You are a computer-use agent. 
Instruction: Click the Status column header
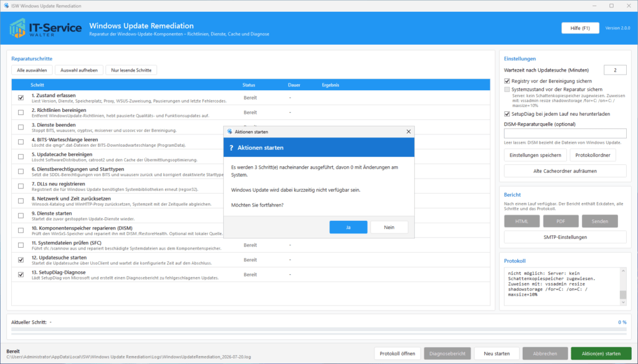(x=249, y=85)
